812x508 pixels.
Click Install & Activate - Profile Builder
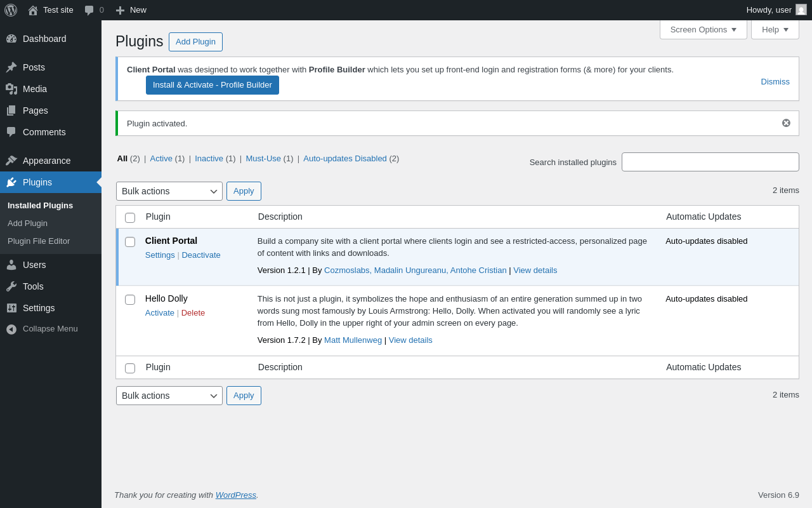click(x=213, y=85)
